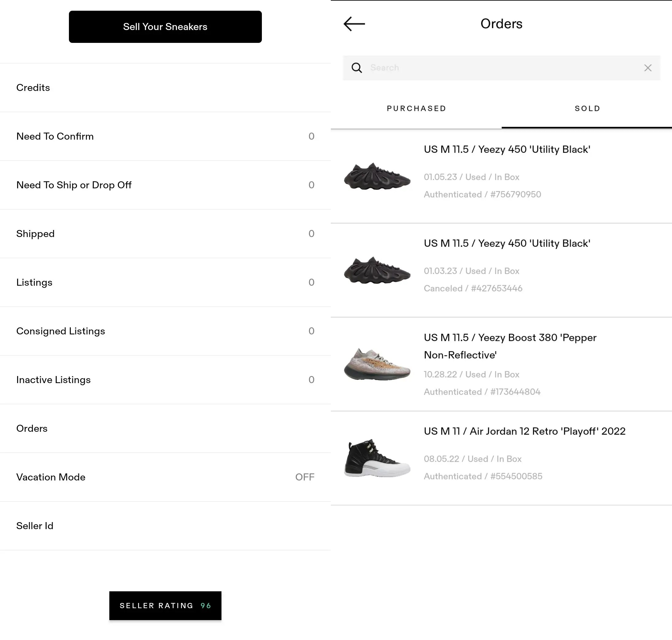672x640 pixels.
Task: Click order number #554500585
Action: [516, 476]
